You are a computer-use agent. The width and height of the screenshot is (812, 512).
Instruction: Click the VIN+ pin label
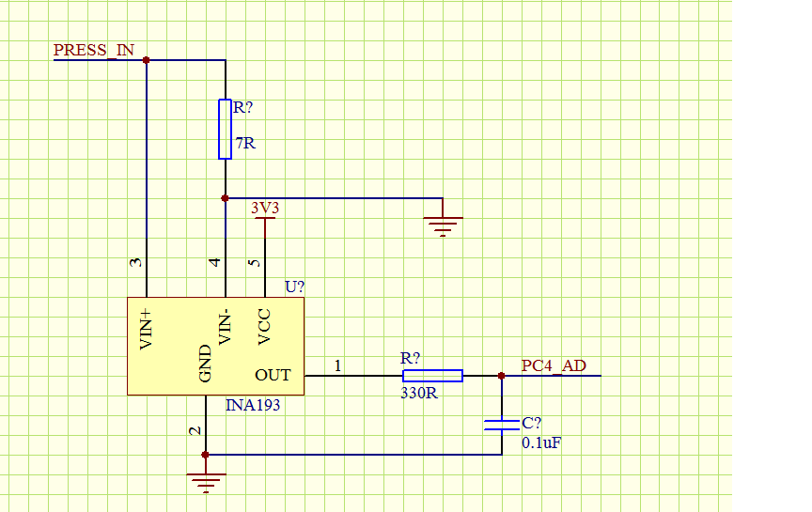click(147, 329)
